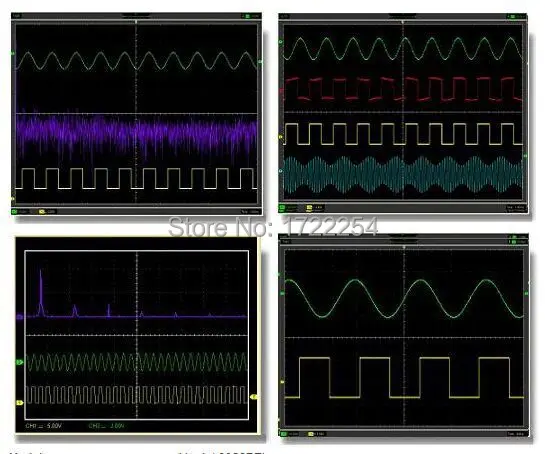The height and width of the screenshot is (454, 545).
Task: Click the green CH2 2.00V readout in FFT scope
Action: [x=106, y=425]
